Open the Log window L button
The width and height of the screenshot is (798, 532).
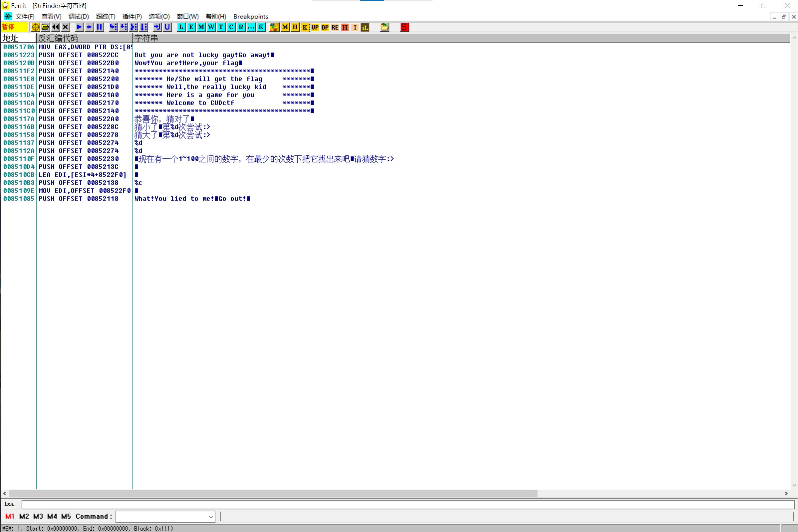pyautogui.click(x=181, y=27)
